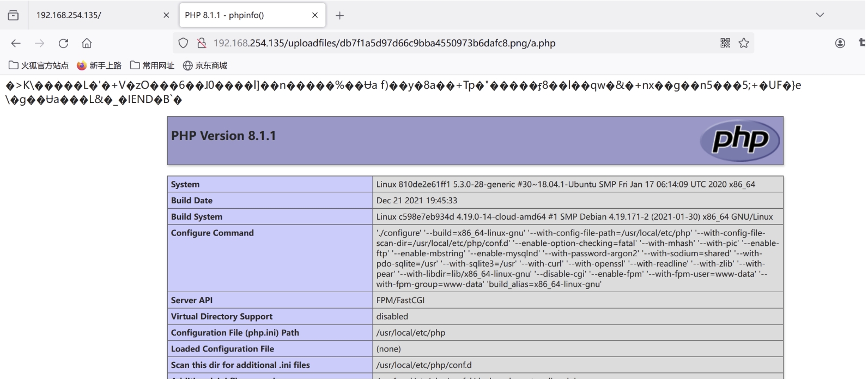Open the extensions button at toolbar edge
Viewport: 868px width, 381px height.
coord(862,43)
